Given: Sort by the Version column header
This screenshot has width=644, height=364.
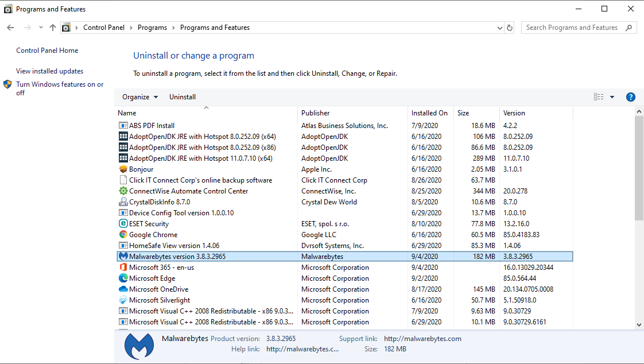Looking at the screenshot, I should click(536, 113).
